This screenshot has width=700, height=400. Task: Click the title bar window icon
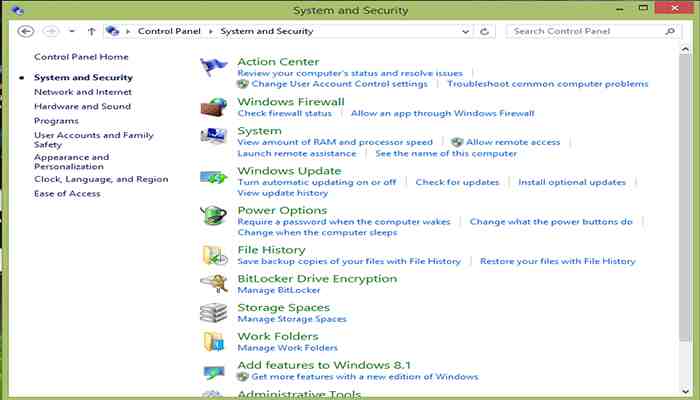17,10
